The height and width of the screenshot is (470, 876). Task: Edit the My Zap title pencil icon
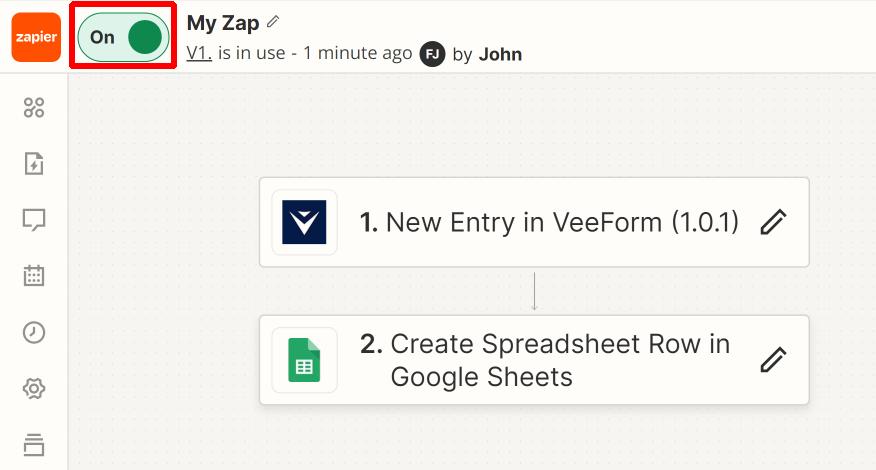(273, 22)
